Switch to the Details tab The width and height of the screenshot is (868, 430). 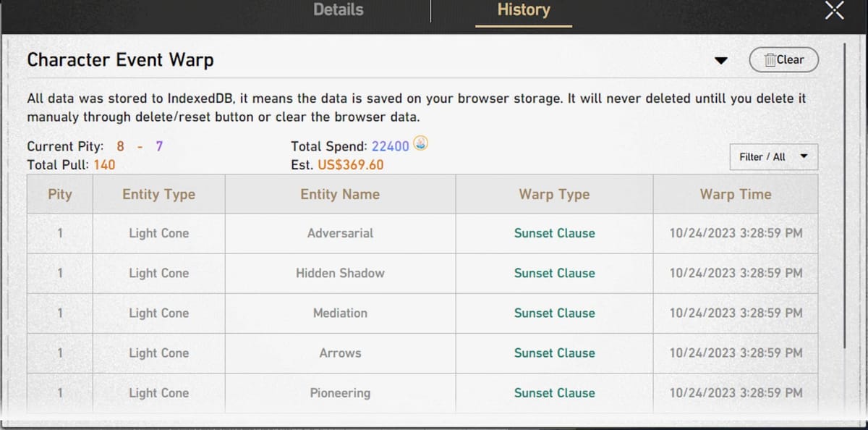[338, 10]
